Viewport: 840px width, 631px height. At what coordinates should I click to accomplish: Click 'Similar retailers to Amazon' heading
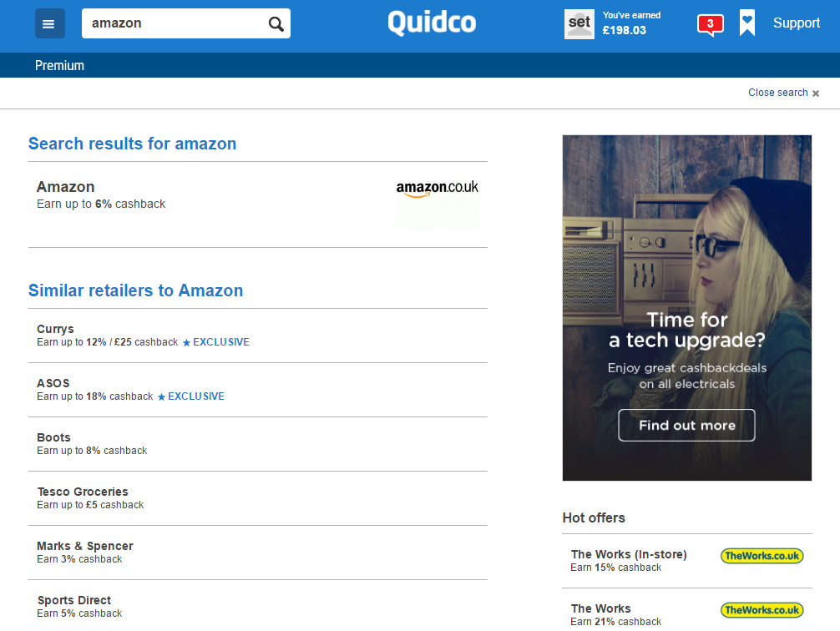coord(135,290)
